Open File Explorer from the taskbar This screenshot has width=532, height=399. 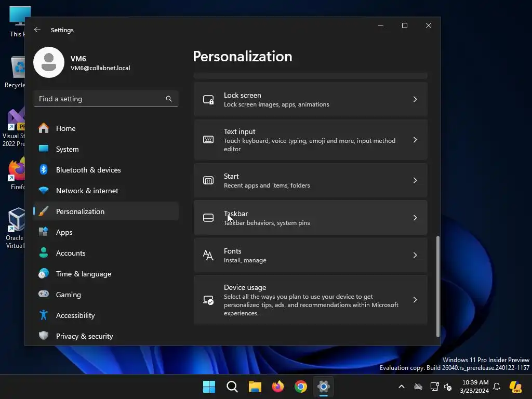[x=255, y=387]
